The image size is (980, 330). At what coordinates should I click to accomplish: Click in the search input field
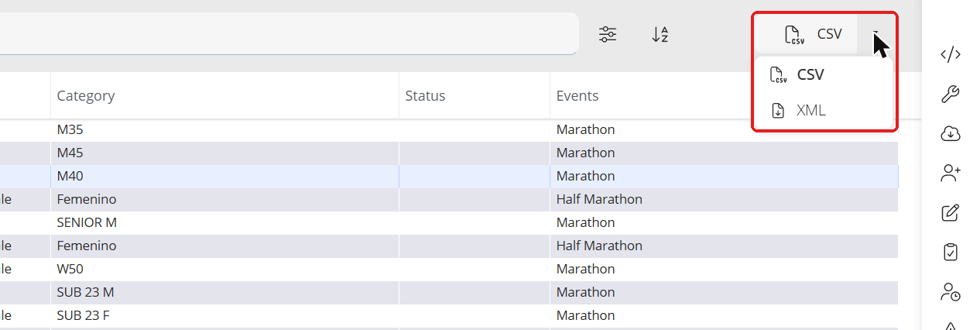[x=288, y=34]
